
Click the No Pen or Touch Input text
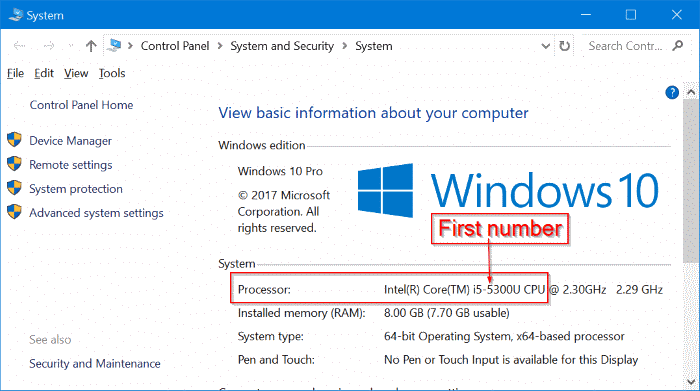point(511,360)
